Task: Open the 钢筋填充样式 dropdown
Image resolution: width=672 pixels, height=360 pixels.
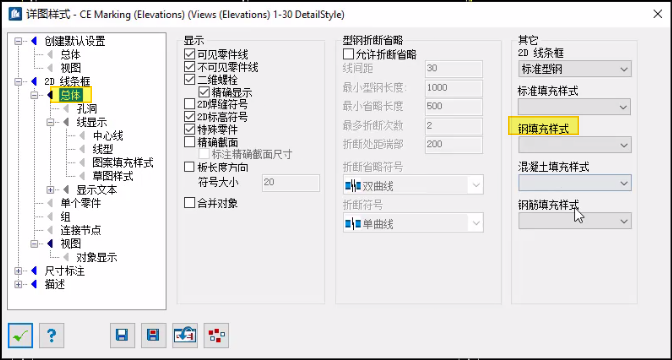Action: (575, 221)
